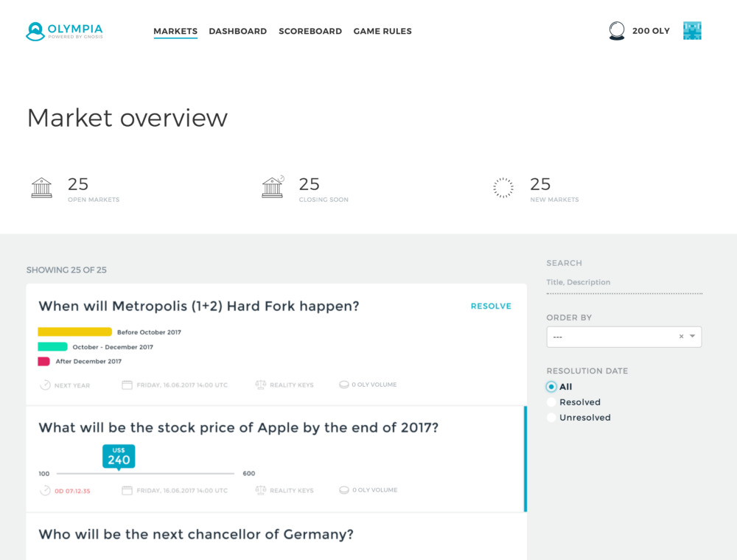Clear the Order By selection

pos(681,337)
